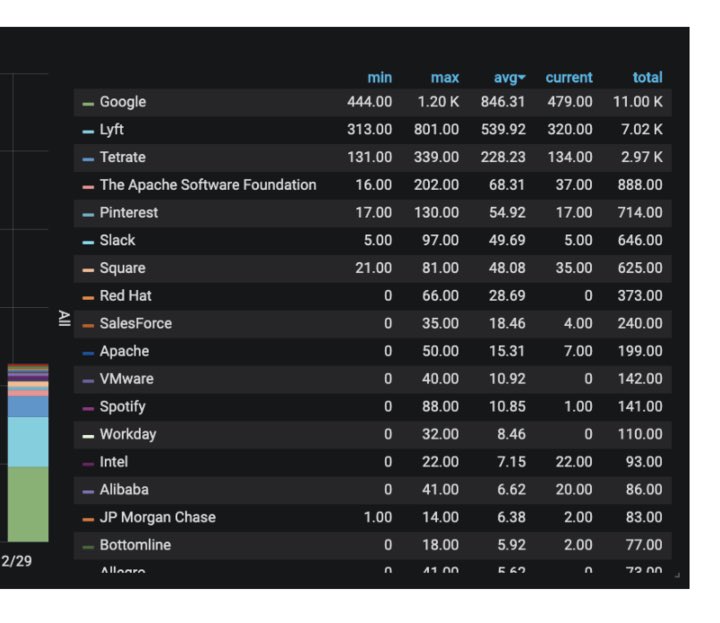Sort legend by max column header

(444, 78)
